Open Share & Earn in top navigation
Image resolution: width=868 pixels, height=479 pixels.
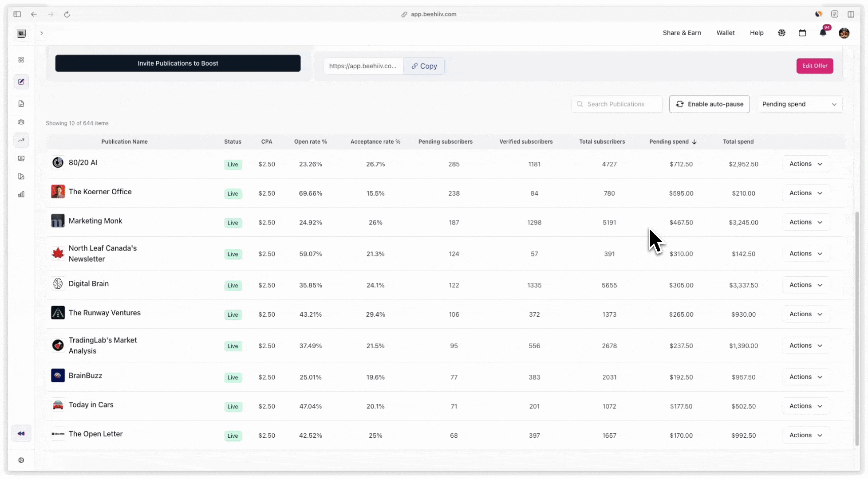(682, 33)
